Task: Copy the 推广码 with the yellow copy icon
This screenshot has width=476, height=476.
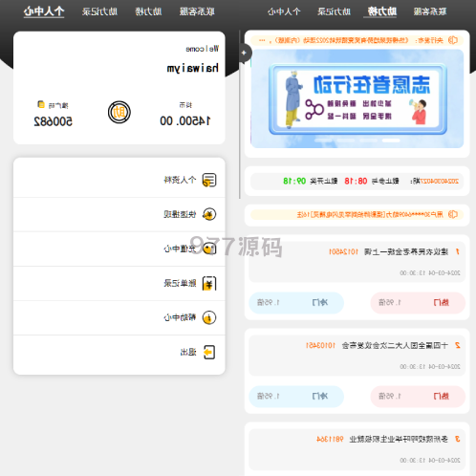Action: [x=41, y=104]
